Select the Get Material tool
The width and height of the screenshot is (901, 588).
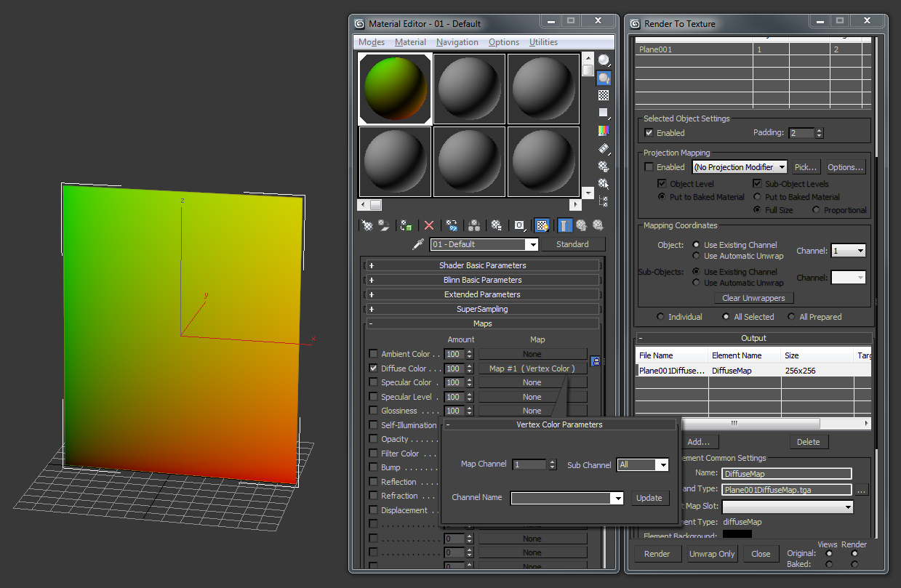[366, 225]
